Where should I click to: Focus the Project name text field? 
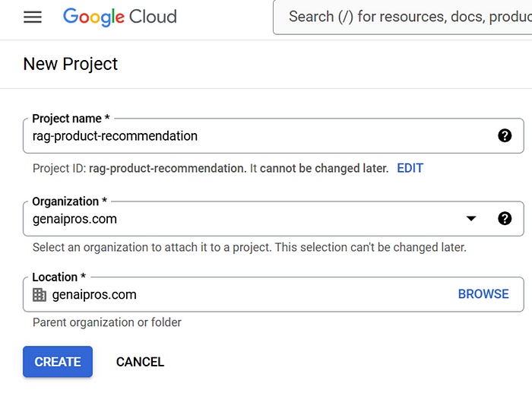258,136
